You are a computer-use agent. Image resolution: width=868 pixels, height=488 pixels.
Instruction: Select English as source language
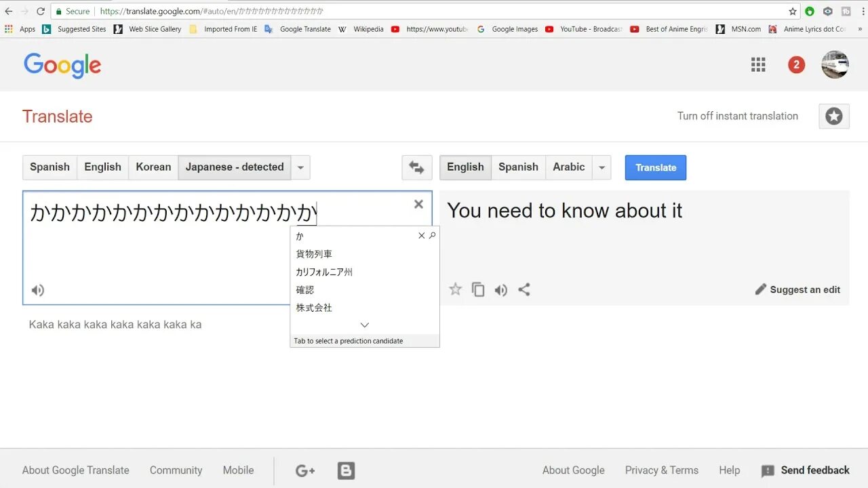coord(102,167)
